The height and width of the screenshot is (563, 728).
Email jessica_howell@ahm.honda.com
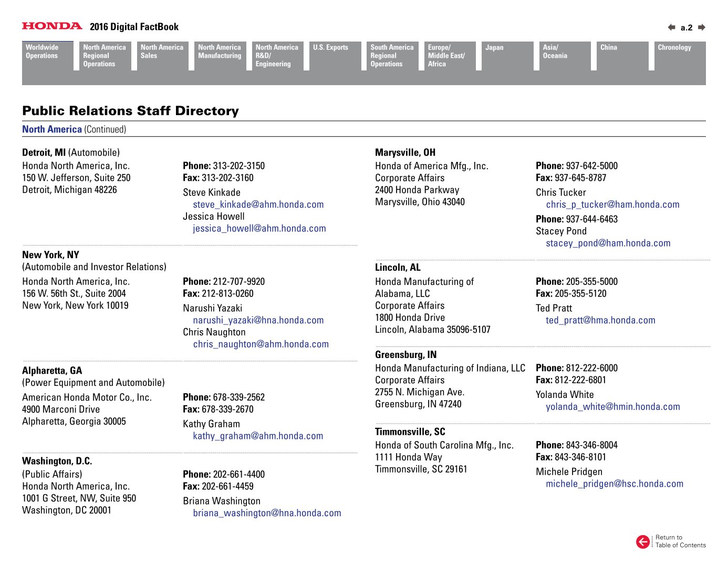pos(259,229)
